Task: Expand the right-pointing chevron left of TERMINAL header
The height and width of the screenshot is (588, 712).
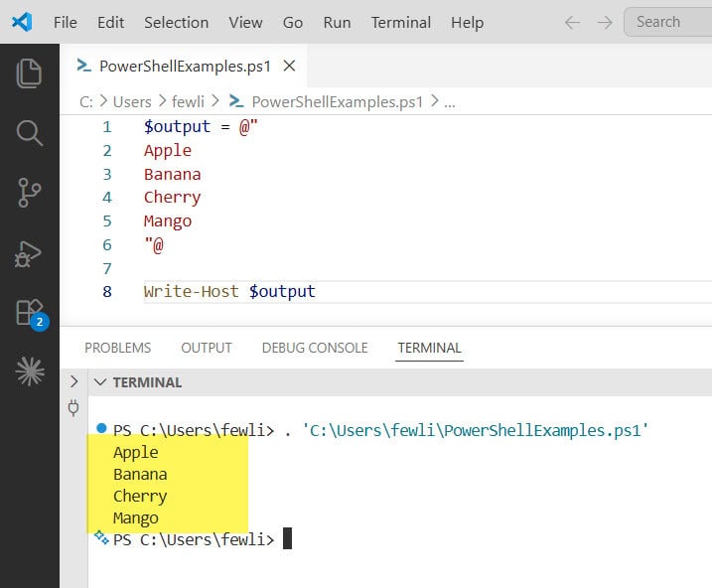Action: pos(74,381)
